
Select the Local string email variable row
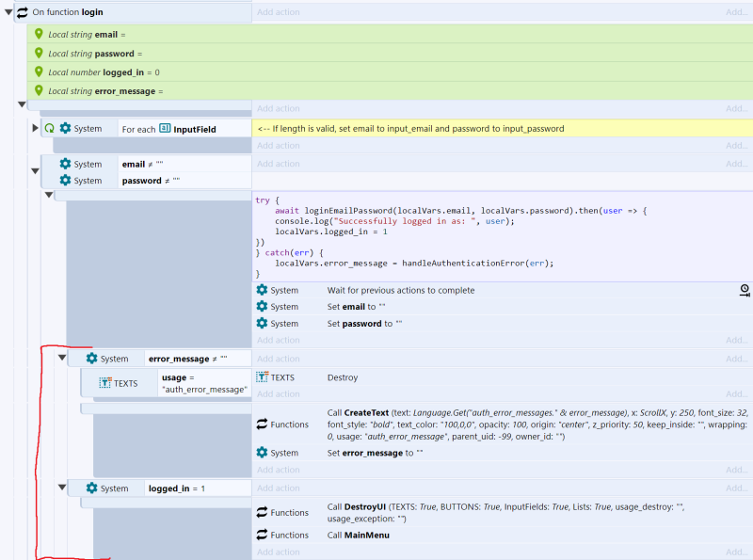(x=390, y=34)
